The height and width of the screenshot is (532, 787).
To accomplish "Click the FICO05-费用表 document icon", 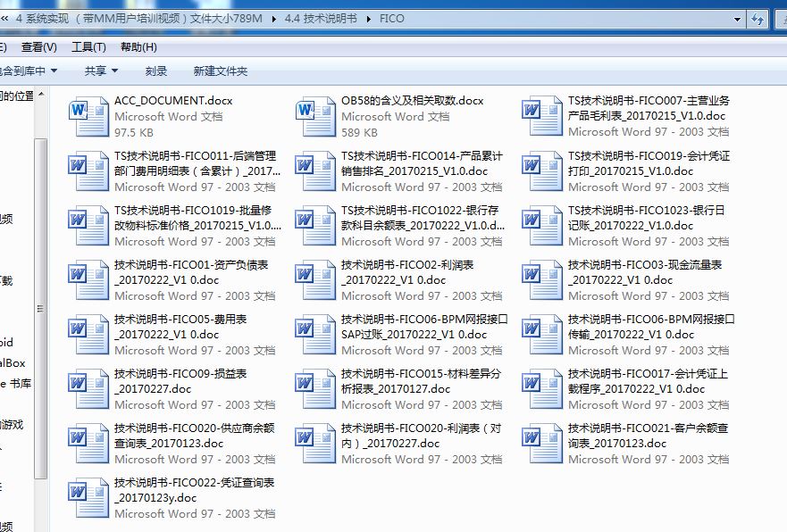I will (88, 335).
